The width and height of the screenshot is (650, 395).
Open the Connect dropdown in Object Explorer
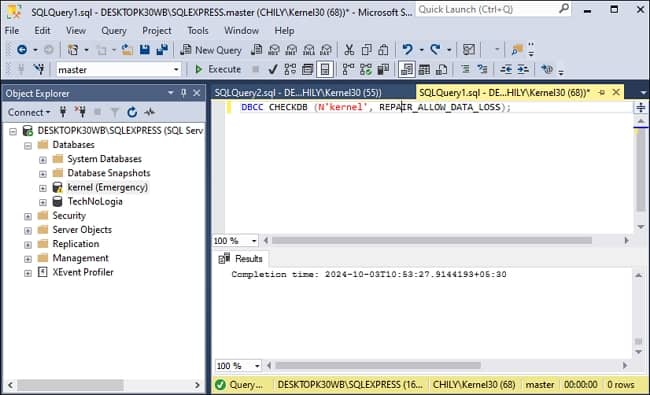(x=29, y=112)
